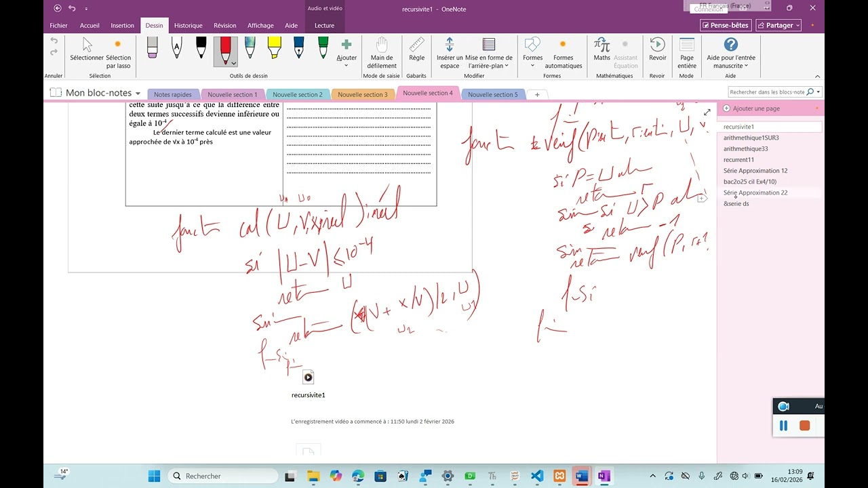The width and height of the screenshot is (868, 488).
Task: Select the blue fountain pen
Action: click(299, 47)
